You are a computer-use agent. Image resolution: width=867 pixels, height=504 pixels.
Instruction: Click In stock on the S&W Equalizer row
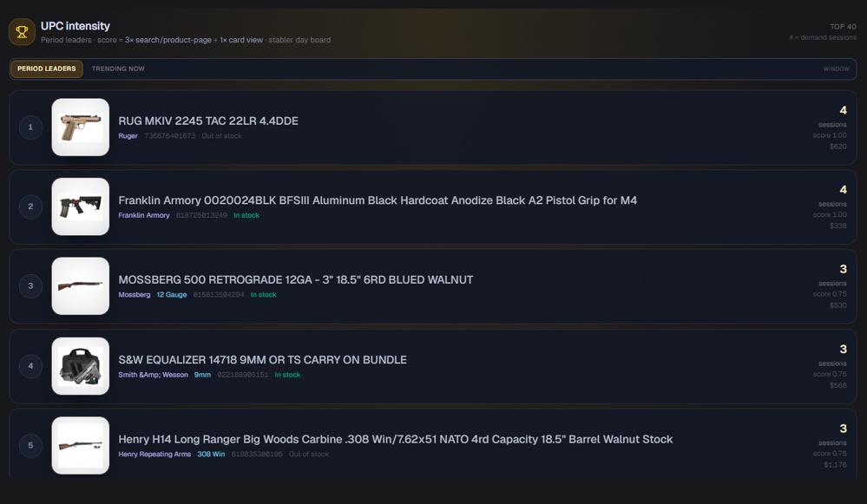287,375
